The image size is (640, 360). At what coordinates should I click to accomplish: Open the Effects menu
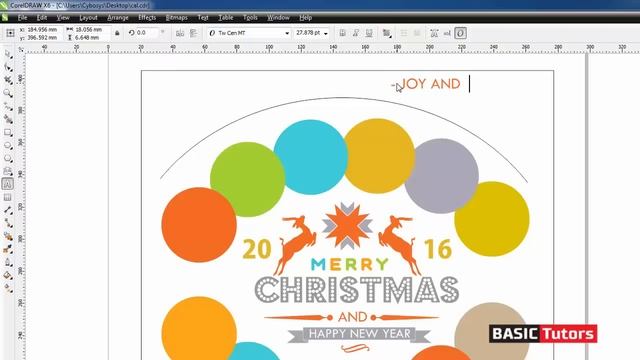147,18
